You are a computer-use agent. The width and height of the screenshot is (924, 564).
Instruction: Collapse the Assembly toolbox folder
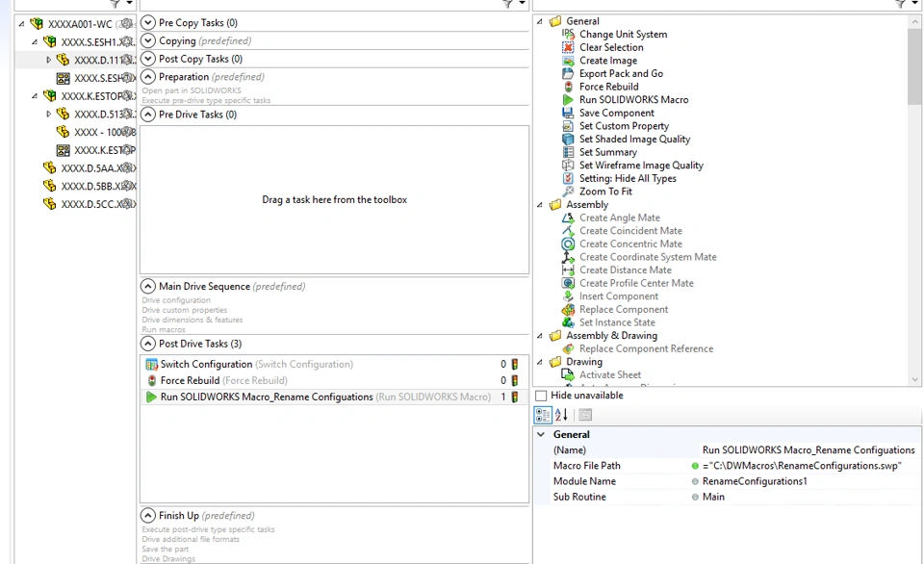(540, 204)
